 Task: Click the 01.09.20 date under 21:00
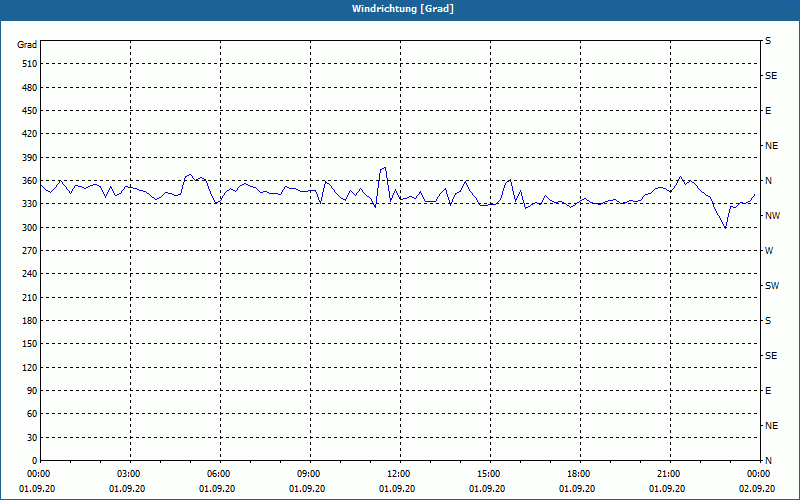[x=667, y=489]
